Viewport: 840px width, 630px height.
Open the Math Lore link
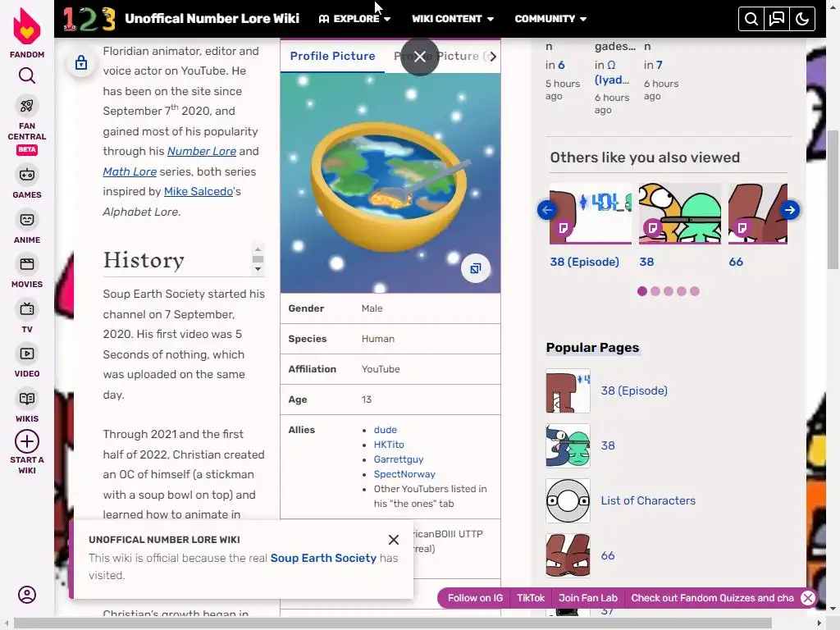pyautogui.click(x=130, y=171)
